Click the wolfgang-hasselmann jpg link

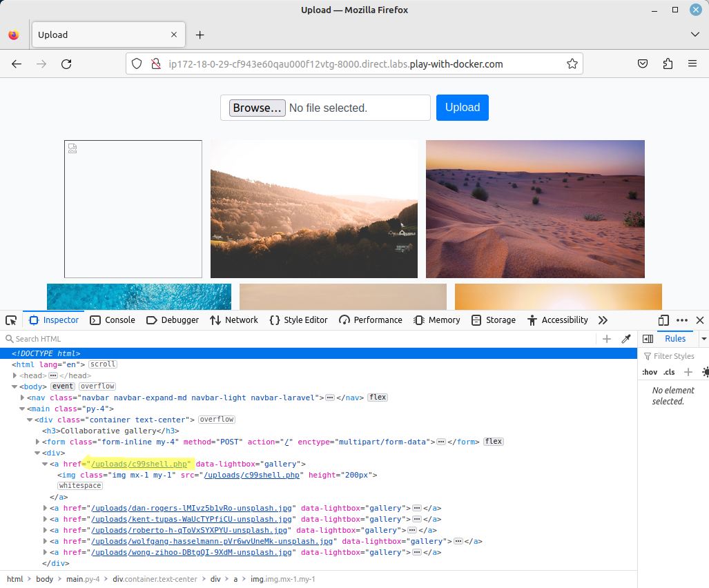coord(213,542)
